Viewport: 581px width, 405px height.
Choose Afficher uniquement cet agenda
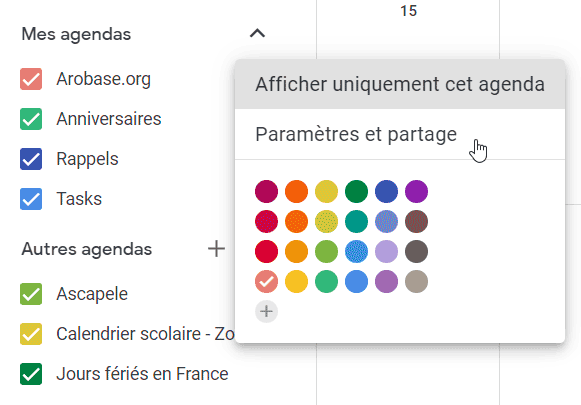[x=400, y=84]
